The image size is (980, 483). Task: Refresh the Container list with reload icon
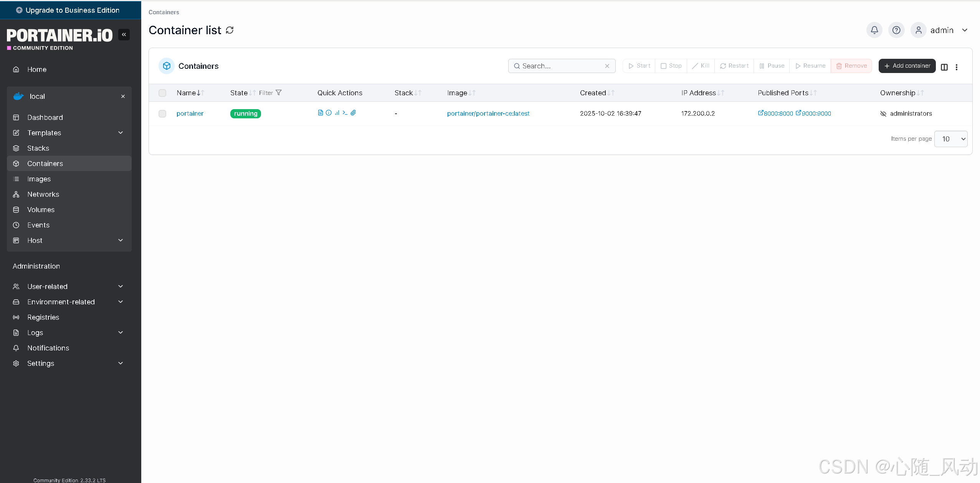(x=230, y=30)
